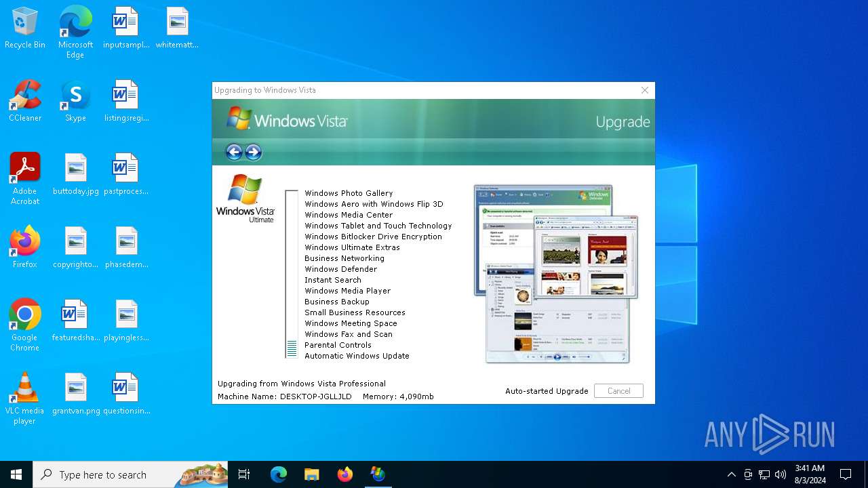This screenshot has height=488, width=868.
Task: Select the Microsoft Edge desktop shortcut
Action: click(75, 32)
